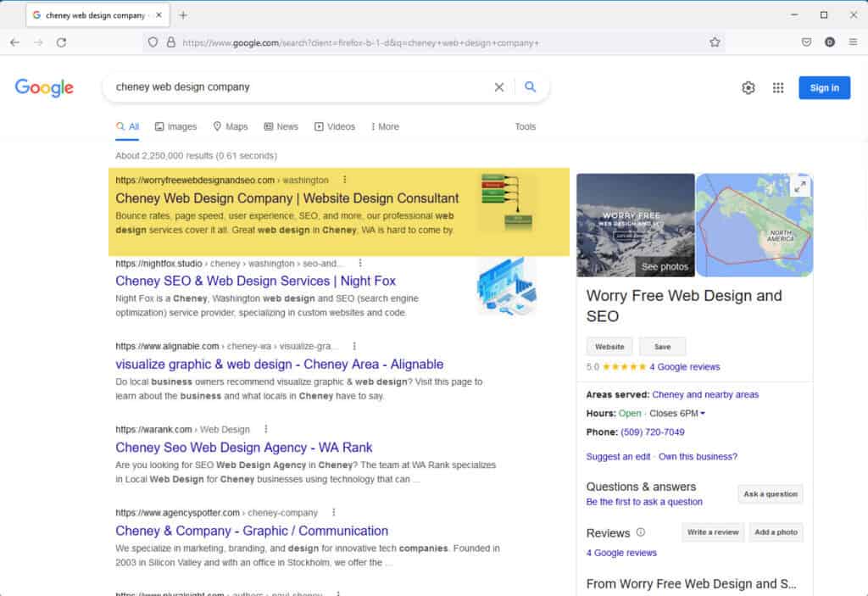Screen dimensions: 868x596
Task: Save Worry Free Web Design business
Action: (x=662, y=347)
